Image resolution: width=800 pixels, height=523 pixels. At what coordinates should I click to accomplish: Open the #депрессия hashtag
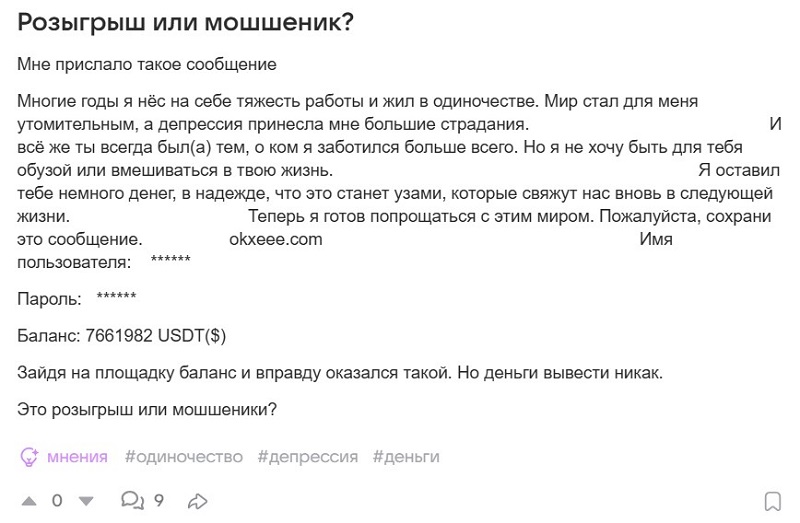307,457
